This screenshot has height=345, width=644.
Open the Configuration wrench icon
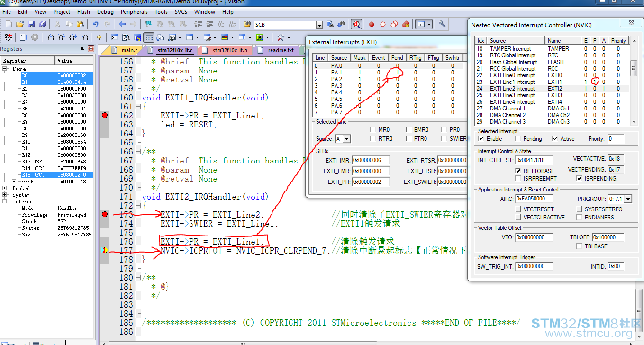coord(442,24)
